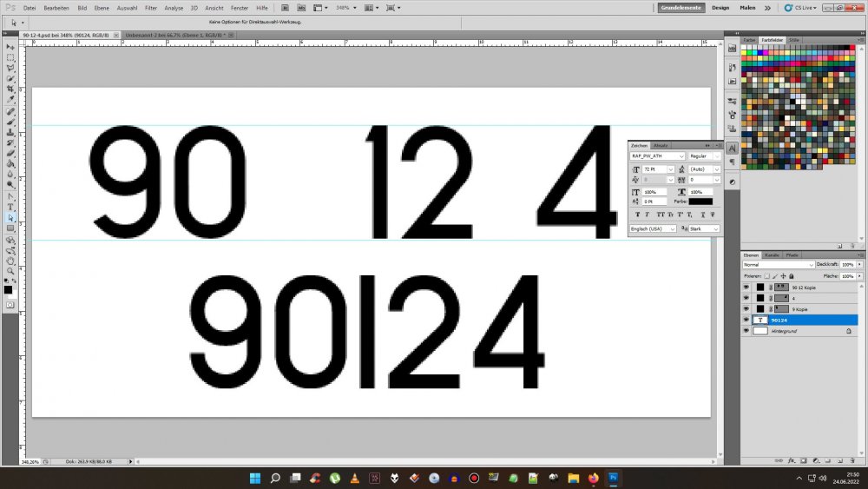The width and height of the screenshot is (868, 489).
Task: Toggle lock all in Layers panel
Action: click(791, 276)
